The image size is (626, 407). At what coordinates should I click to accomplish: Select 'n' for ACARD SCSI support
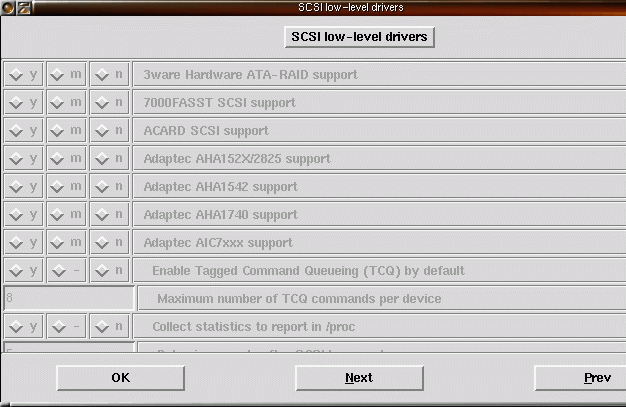(x=109, y=130)
